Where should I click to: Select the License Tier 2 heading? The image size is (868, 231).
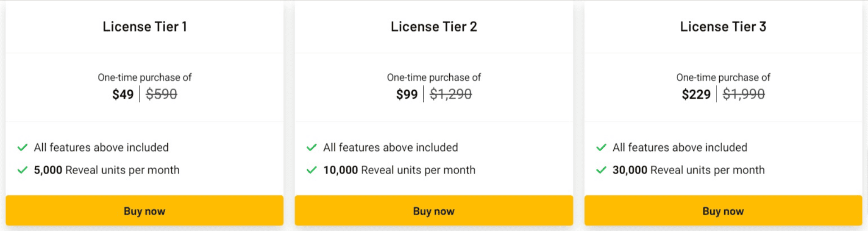434,27
